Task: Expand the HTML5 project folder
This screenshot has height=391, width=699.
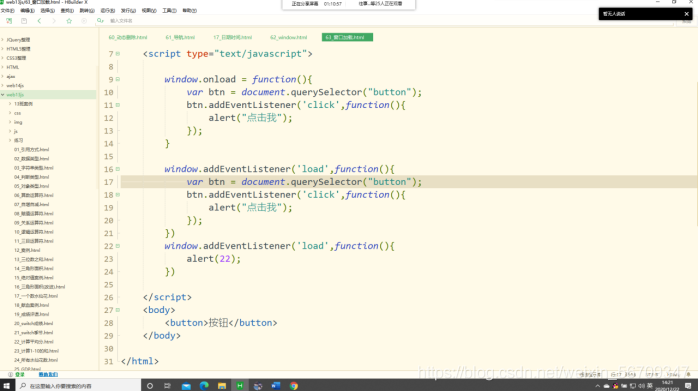Action: click(3, 49)
